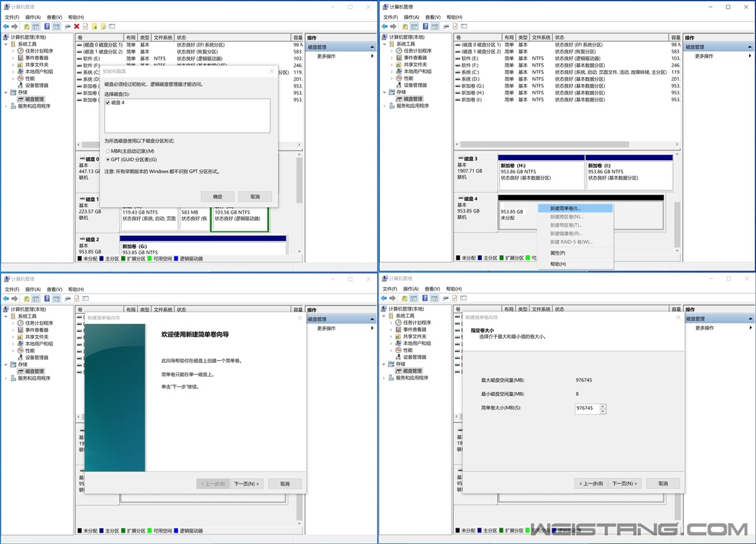The width and height of the screenshot is (756, 544).
Task: Select 系统工具 icon in volume-size wizard window tree
Action: 392,316
